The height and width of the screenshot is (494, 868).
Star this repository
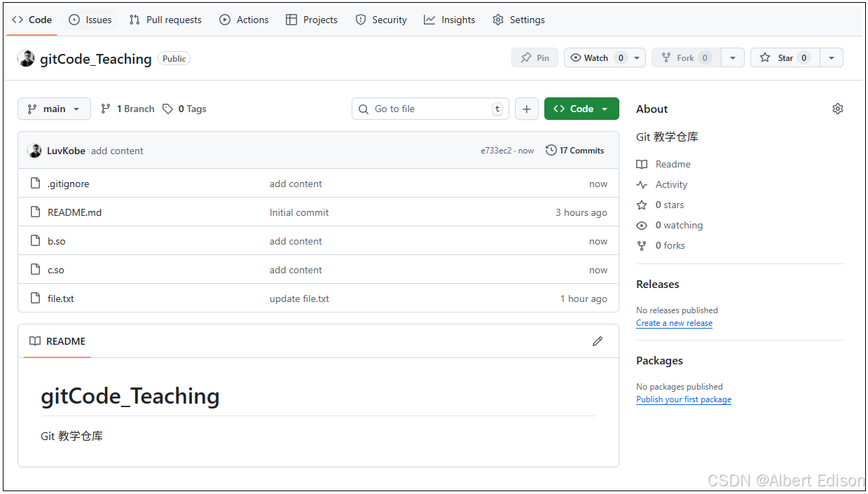pyautogui.click(x=785, y=57)
